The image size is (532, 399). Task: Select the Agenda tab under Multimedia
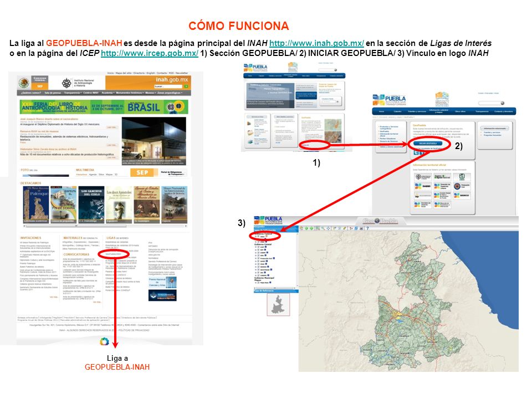pos(93,175)
